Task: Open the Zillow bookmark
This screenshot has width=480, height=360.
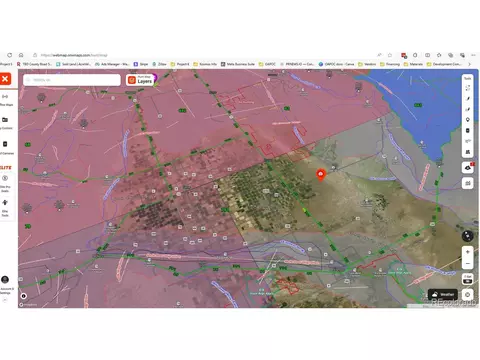Action: pyautogui.click(x=160, y=64)
